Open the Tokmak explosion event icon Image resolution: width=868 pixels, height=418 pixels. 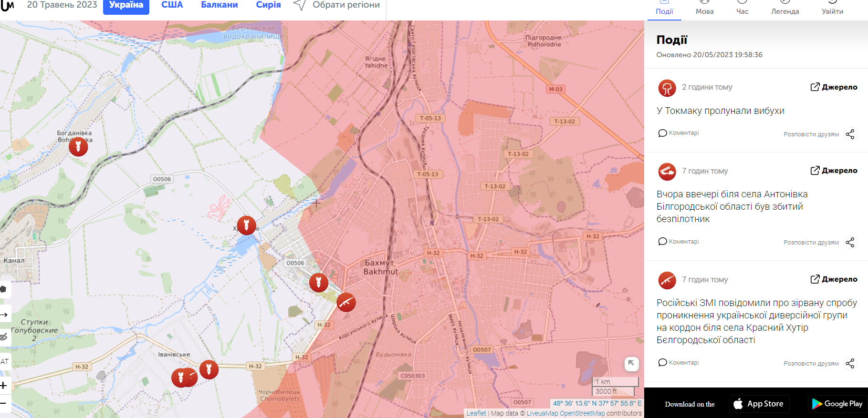coord(667,88)
